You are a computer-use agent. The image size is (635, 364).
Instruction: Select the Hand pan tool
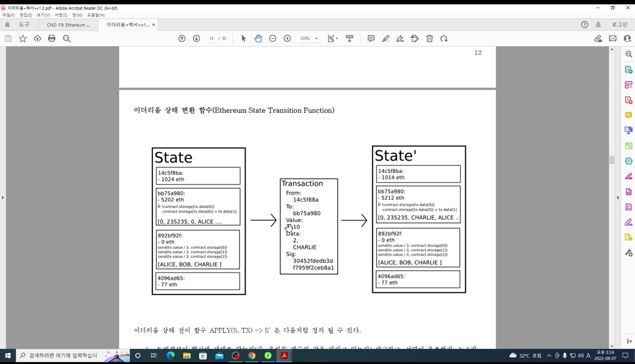pyautogui.click(x=258, y=39)
